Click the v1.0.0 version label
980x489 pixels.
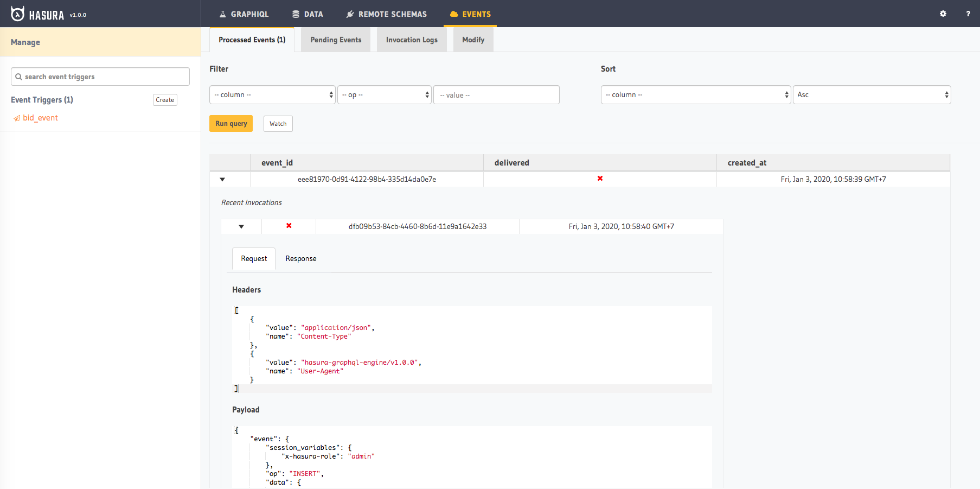coord(78,15)
